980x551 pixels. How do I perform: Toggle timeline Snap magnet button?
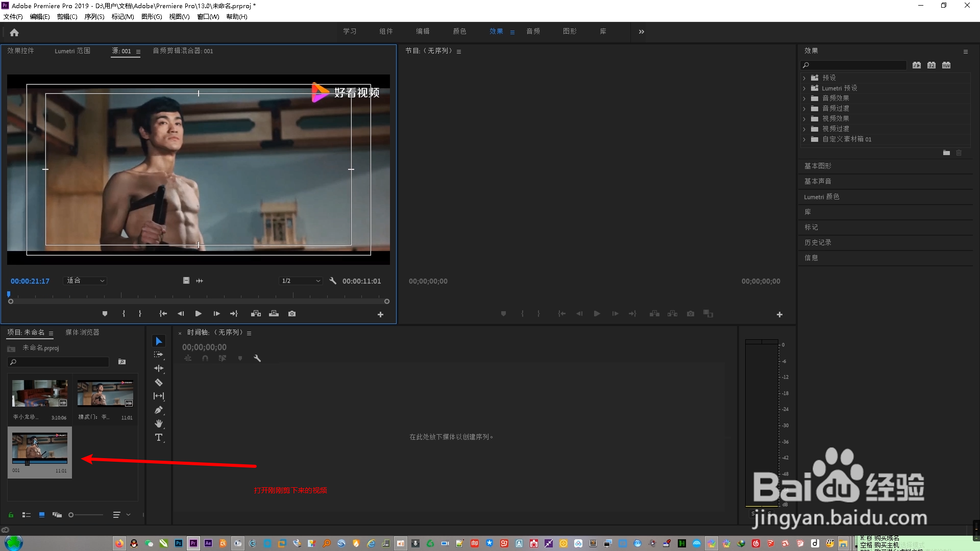pyautogui.click(x=205, y=359)
